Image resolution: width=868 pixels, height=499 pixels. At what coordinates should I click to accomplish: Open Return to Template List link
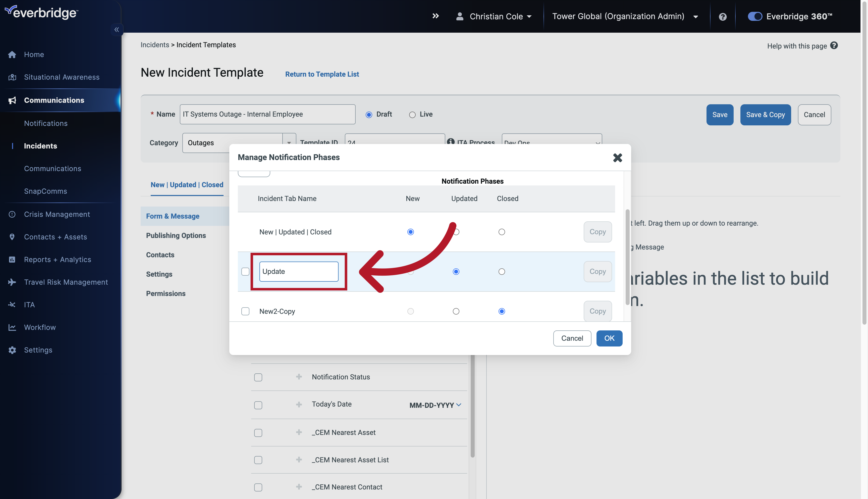322,74
